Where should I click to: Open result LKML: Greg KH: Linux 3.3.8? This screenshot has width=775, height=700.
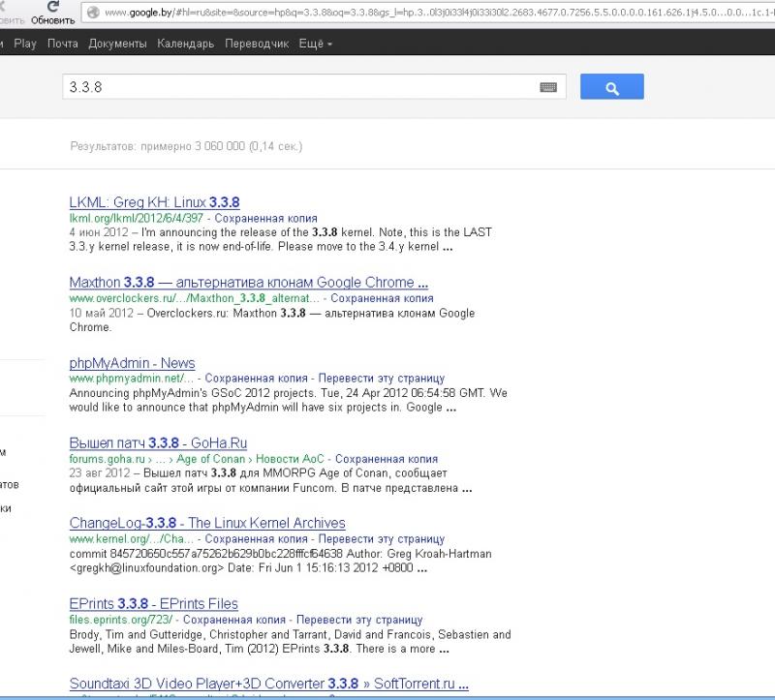tap(154, 202)
